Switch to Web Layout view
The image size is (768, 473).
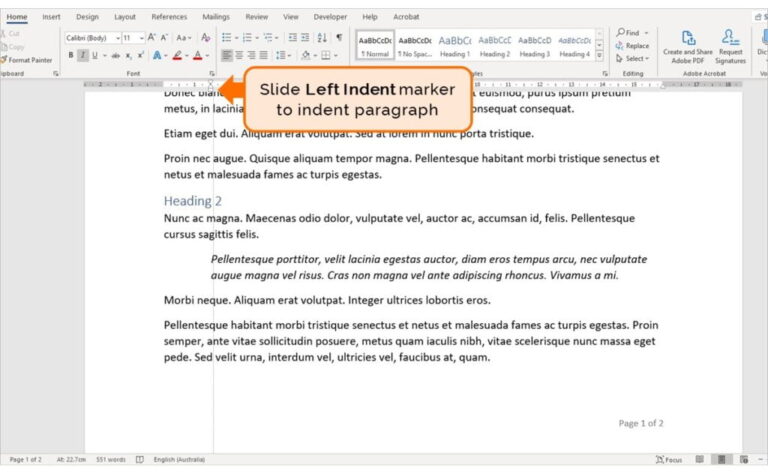coord(744,459)
